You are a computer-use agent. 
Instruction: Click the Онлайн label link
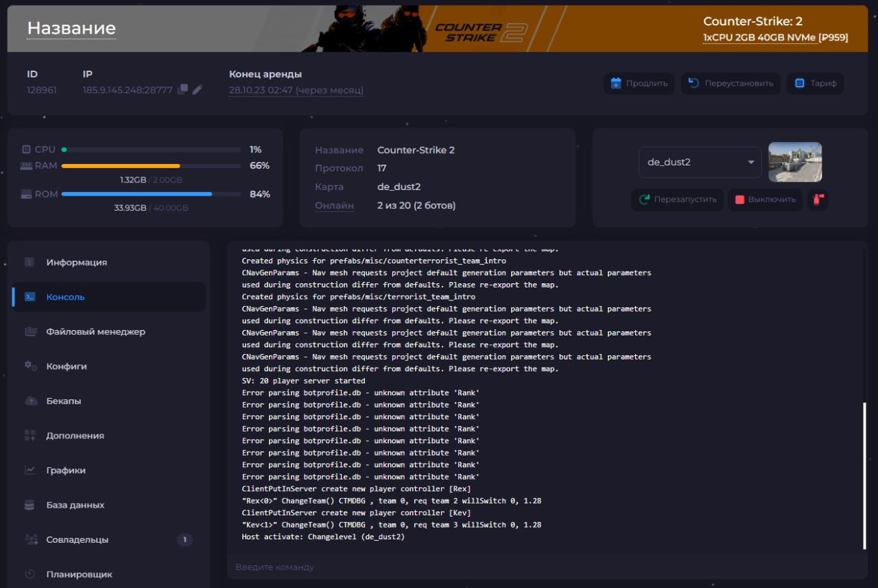tap(335, 205)
